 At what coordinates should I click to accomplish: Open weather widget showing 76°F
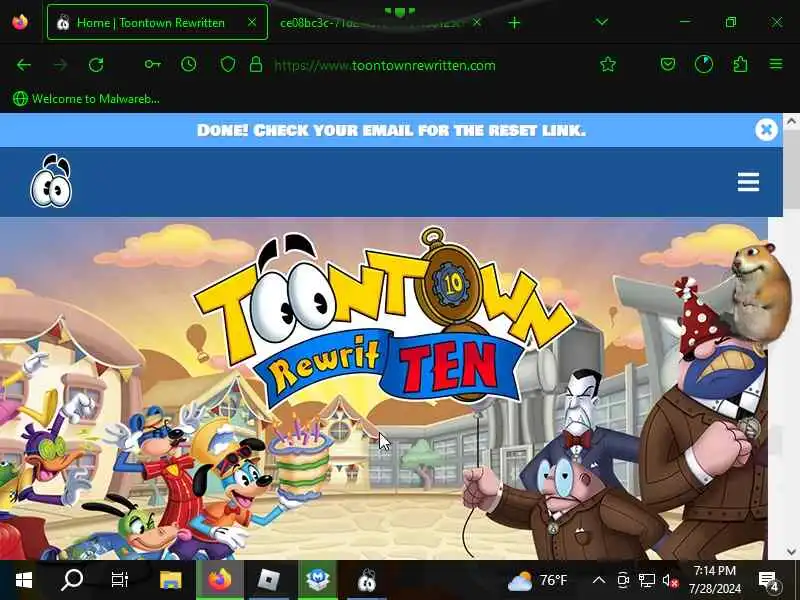tap(538, 580)
